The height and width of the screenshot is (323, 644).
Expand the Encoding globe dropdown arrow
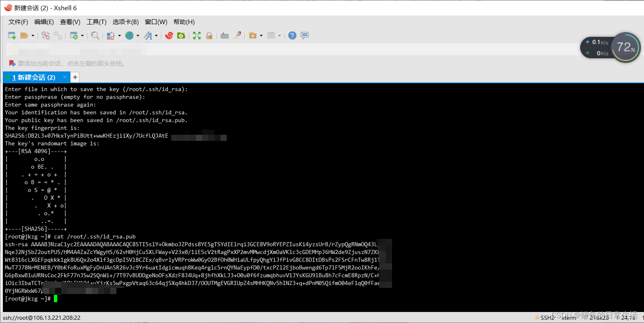click(138, 36)
